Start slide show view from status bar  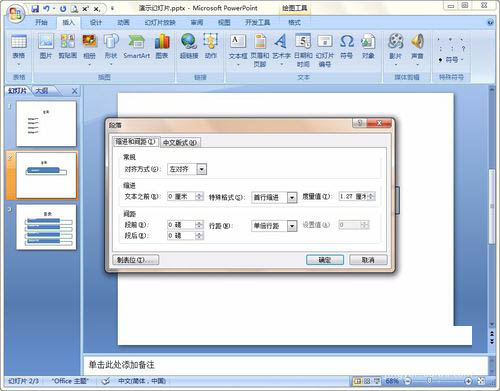coord(377,381)
